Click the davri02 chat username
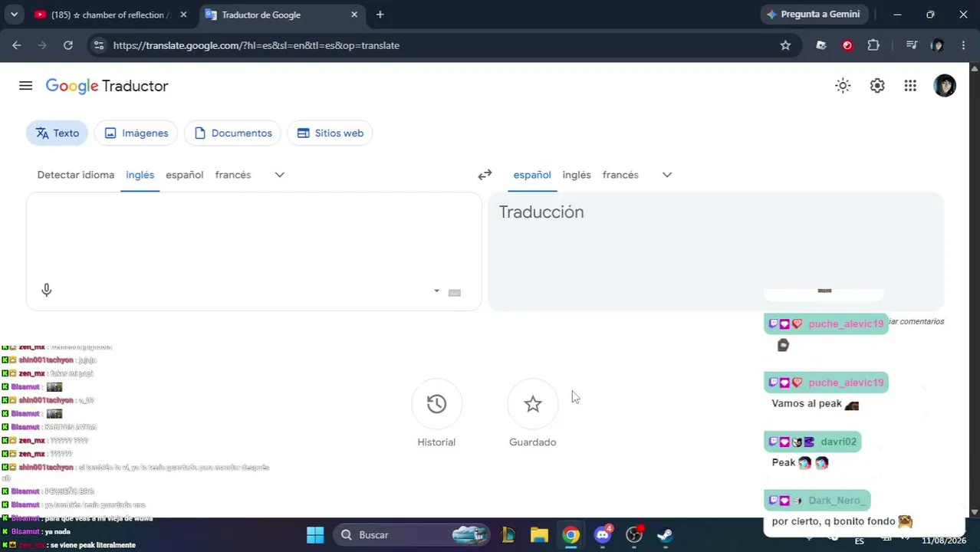 (838, 442)
